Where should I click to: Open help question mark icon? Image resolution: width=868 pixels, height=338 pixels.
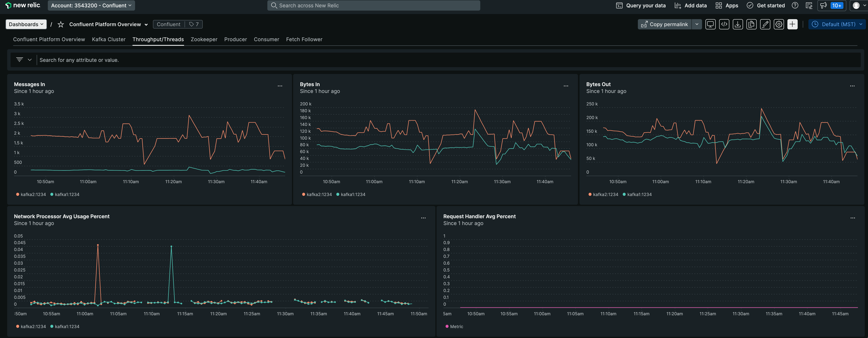(x=795, y=5)
